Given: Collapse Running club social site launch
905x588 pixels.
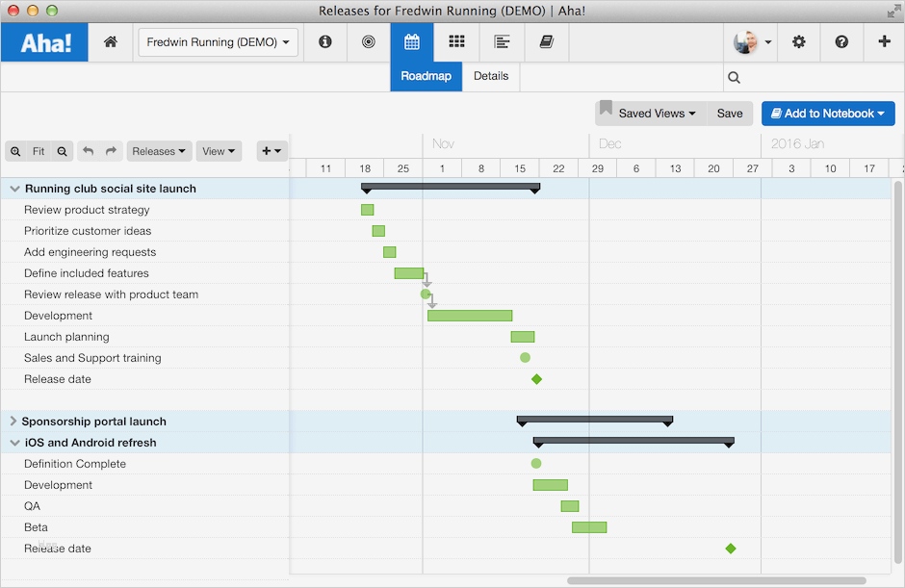Looking at the screenshot, I should point(15,189).
